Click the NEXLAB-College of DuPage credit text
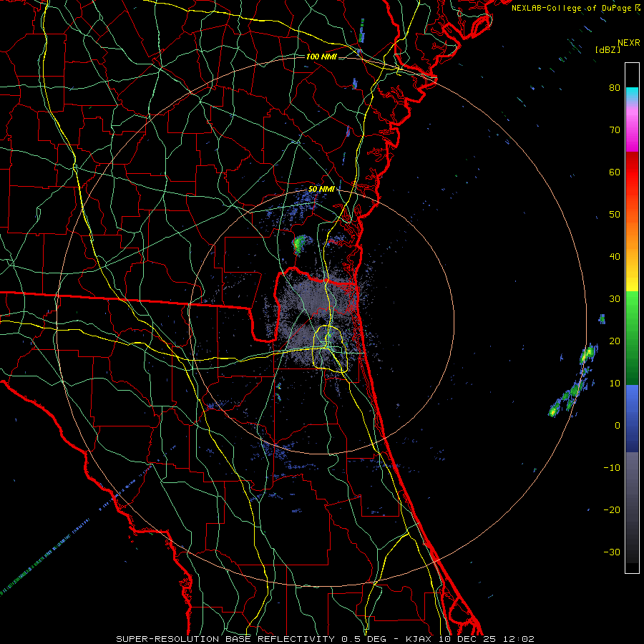644x644 pixels. pos(572,8)
